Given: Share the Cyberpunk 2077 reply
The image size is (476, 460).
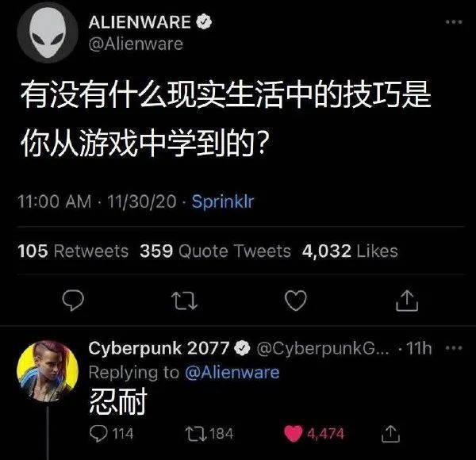Looking at the screenshot, I should (390, 434).
